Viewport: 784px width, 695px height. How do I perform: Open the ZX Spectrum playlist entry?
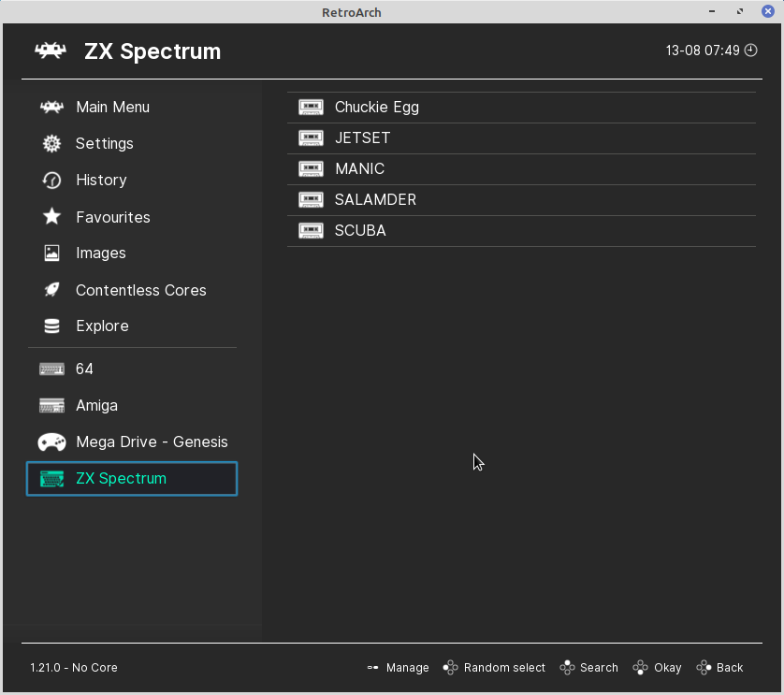tap(120, 478)
